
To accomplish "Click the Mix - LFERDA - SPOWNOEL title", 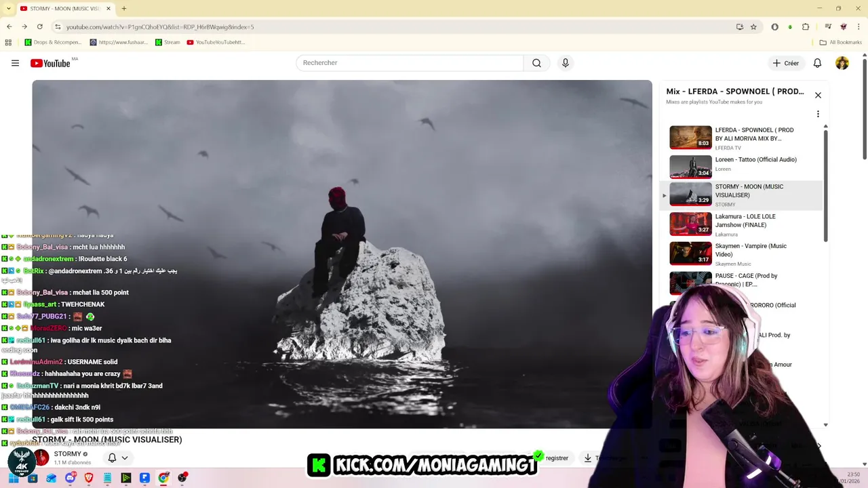I will tap(735, 91).
